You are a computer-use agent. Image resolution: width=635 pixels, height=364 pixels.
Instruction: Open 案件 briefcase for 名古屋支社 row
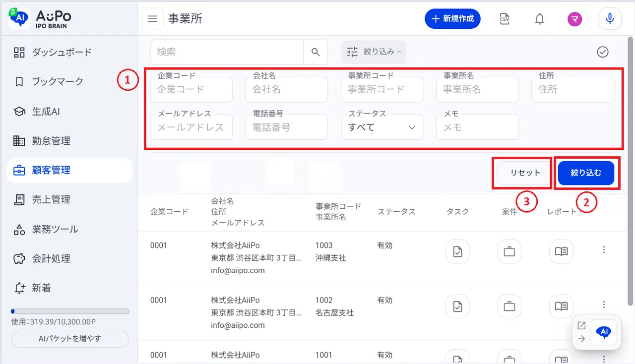coord(509,306)
